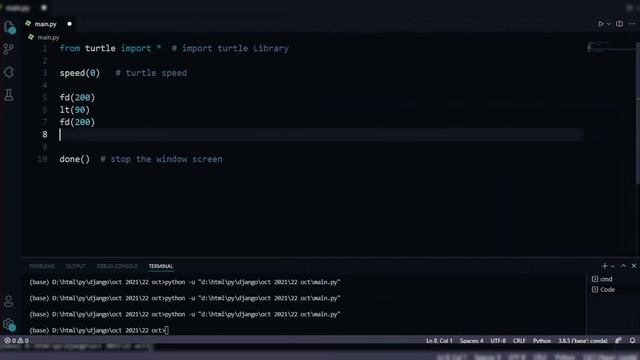Screen dimensions: 640x360
Task: Create a new terminal with plus icon
Action: coord(604,266)
